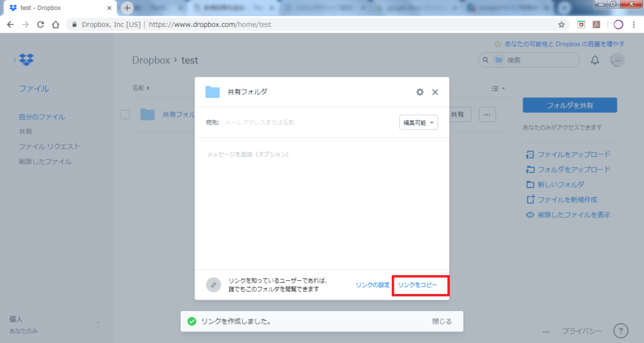Image resolution: width=644 pixels, height=343 pixels.
Task: Collapse sidebar with the left chevron
Action: tap(15, 60)
